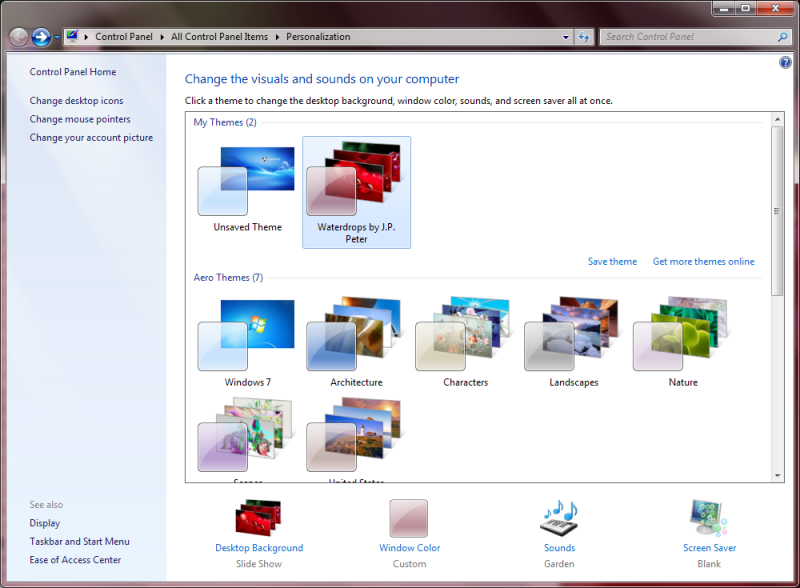Open the Help question mark icon
This screenshot has height=588, width=800.
coord(785,63)
